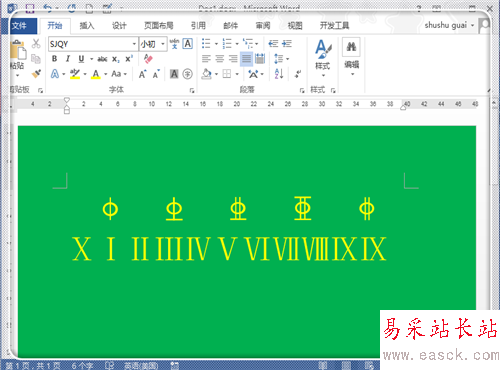Apply borders grid icon

tap(227, 74)
